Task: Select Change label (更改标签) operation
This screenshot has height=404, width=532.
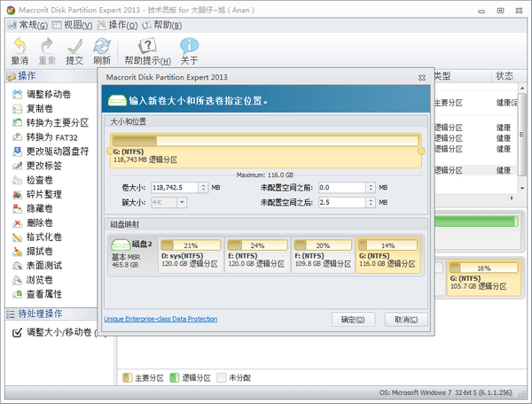Action: coord(37,166)
